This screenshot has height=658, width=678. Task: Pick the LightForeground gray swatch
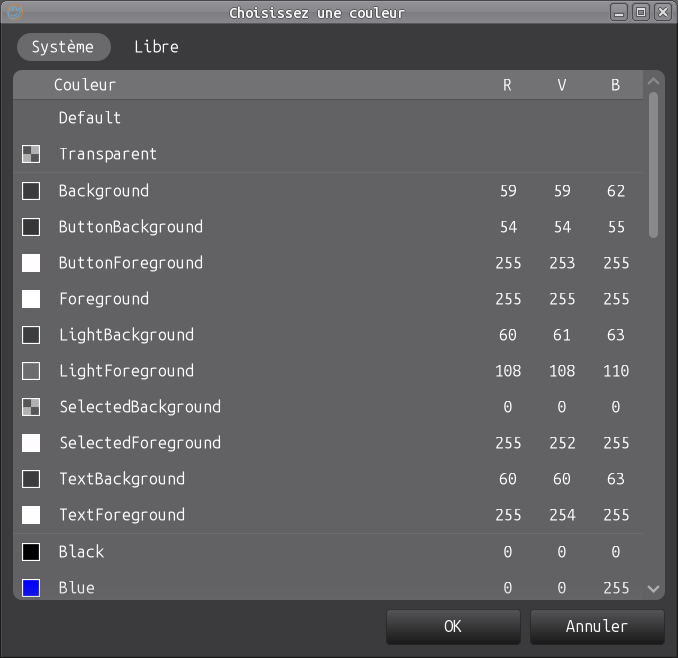[x=31, y=371]
